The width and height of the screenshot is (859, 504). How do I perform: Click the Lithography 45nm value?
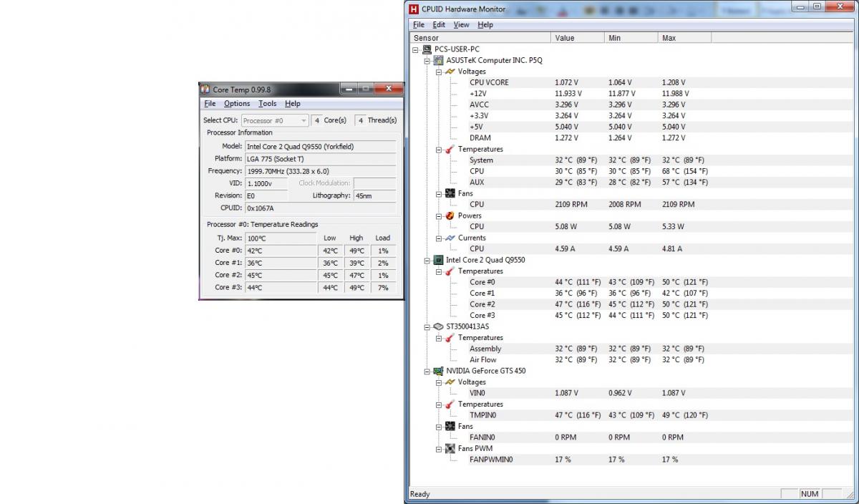374,195
